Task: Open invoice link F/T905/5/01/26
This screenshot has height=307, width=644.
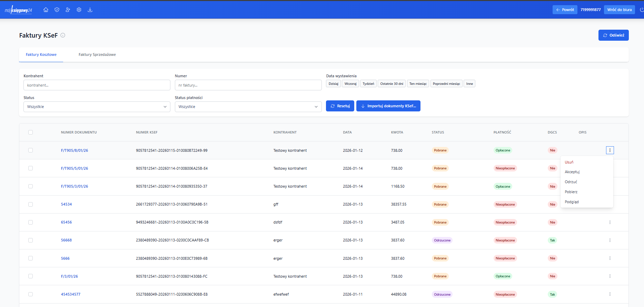Action: pyautogui.click(x=75, y=168)
